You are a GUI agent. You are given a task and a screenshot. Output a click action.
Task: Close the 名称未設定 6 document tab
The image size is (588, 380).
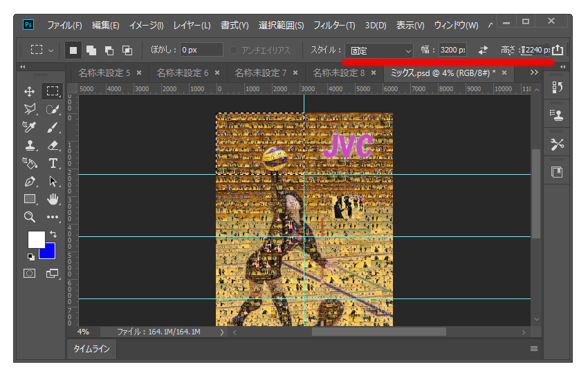pyautogui.click(x=217, y=73)
